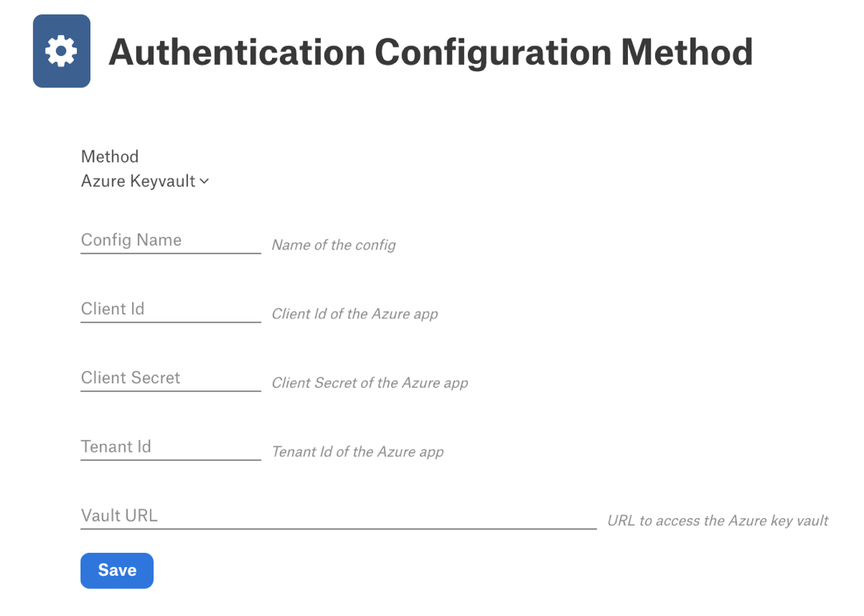This screenshot has height=616, width=864.
Task: Click the word 'Configuration' in the heading
Action: (493, 54)
